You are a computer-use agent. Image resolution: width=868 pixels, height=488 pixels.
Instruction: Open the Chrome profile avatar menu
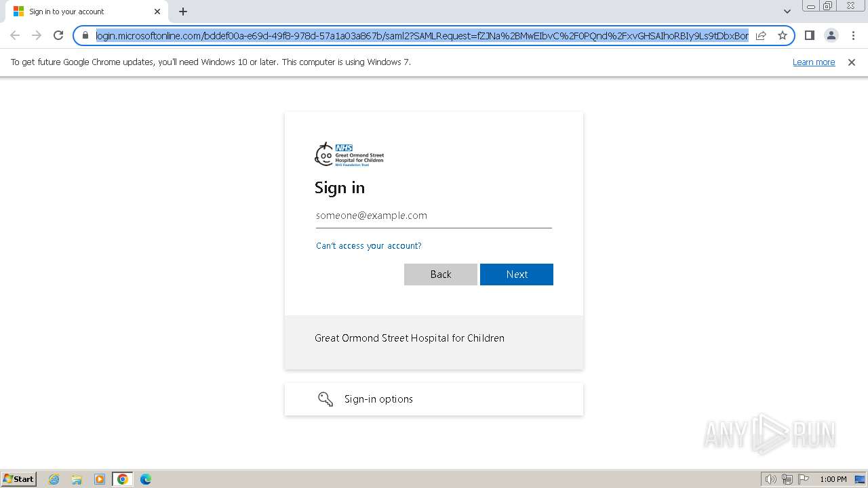(x=831, y=35)
